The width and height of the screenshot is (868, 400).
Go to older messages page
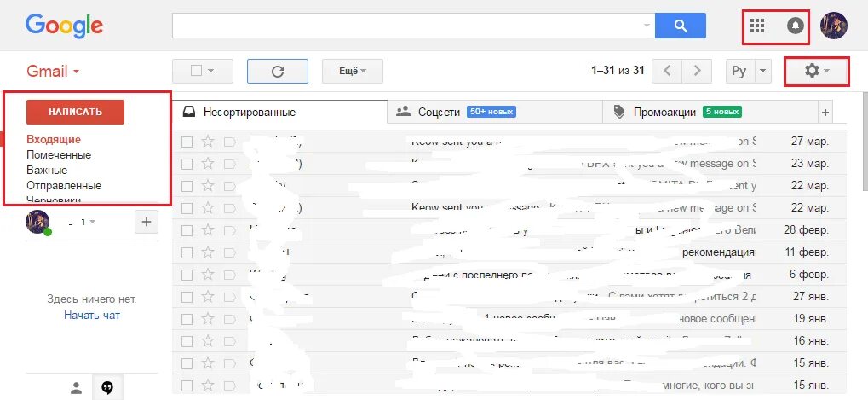[697, 71]
